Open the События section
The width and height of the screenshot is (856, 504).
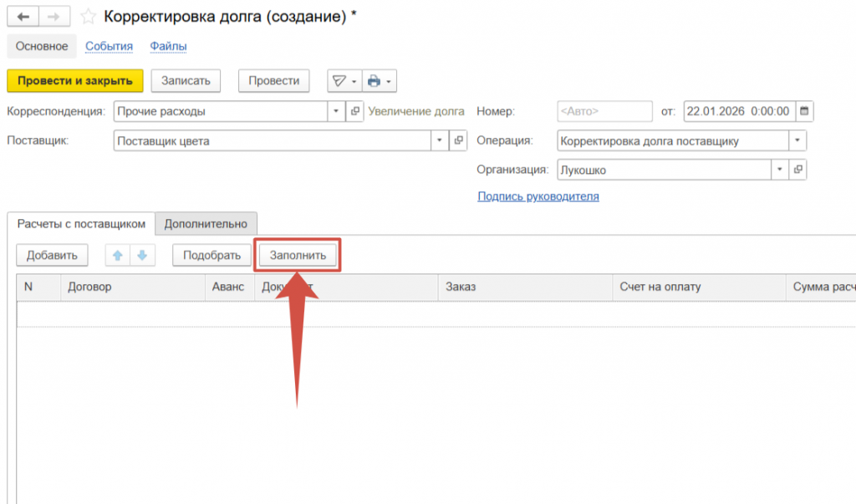tap(109, 46)
